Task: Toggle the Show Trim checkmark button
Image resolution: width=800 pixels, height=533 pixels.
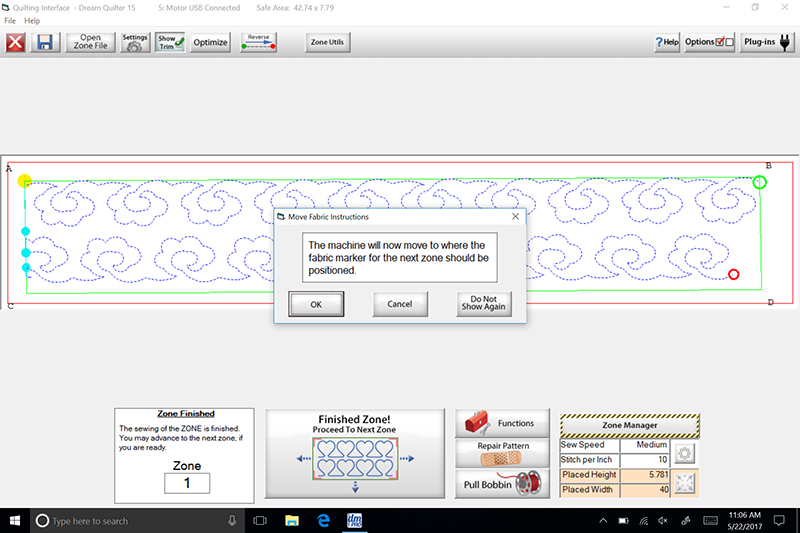Action: coord(170,42)
